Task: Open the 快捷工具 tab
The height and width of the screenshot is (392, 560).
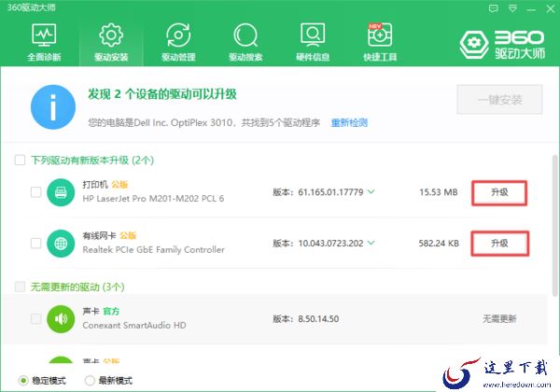Action: (380, 43)
